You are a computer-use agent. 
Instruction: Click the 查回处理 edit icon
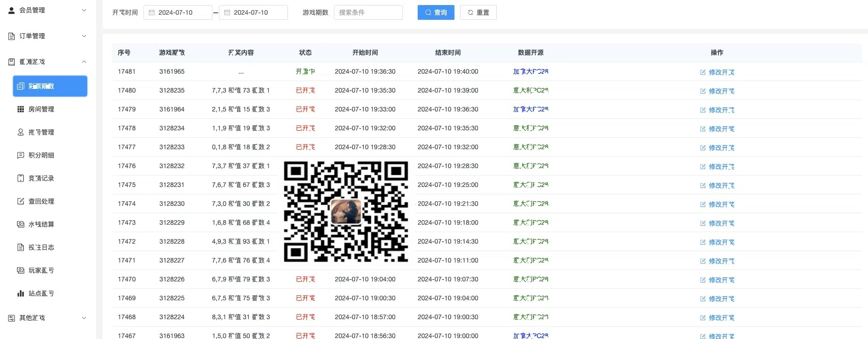pos(21,201)
